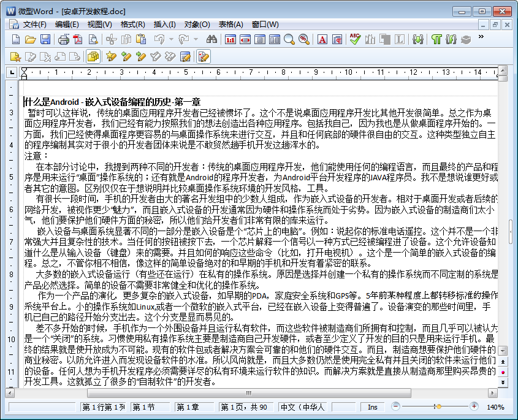Click the magnifier zoom tool
The width and height of the screenshot is (518, 420).
[x=289, y=40]
